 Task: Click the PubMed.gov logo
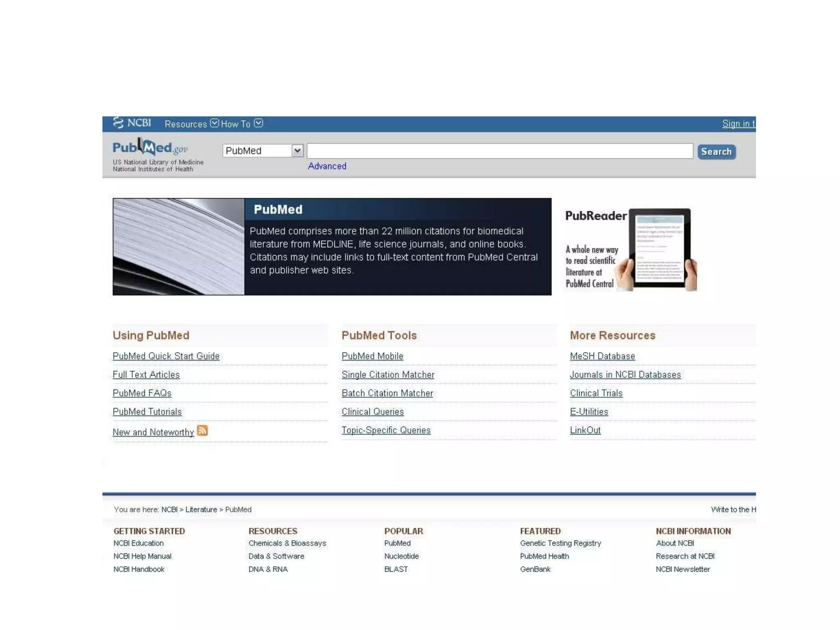pyautogui.click(x=150, y=148)
